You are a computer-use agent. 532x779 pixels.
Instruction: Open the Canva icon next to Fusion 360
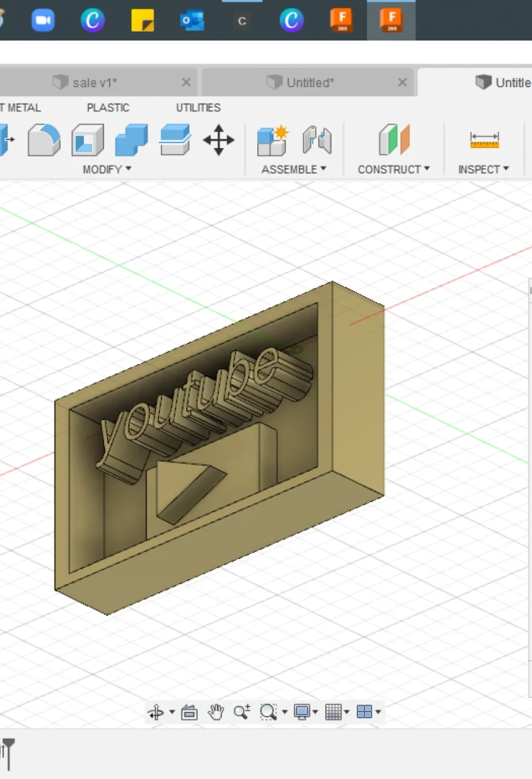[292, 21]
